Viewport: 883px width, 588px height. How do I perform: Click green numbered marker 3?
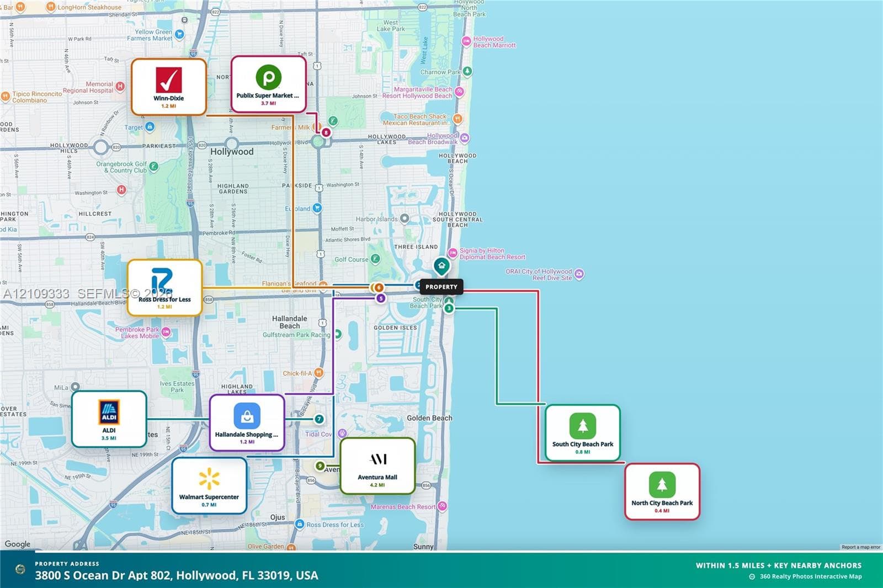pyautogui.click(x=449, y=308)
